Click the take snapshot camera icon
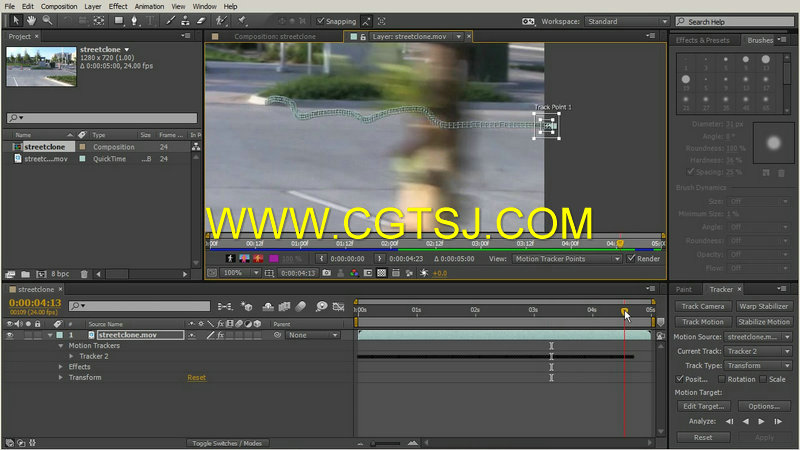Screen dimensions: 800x450 click(x=327, y=273)
